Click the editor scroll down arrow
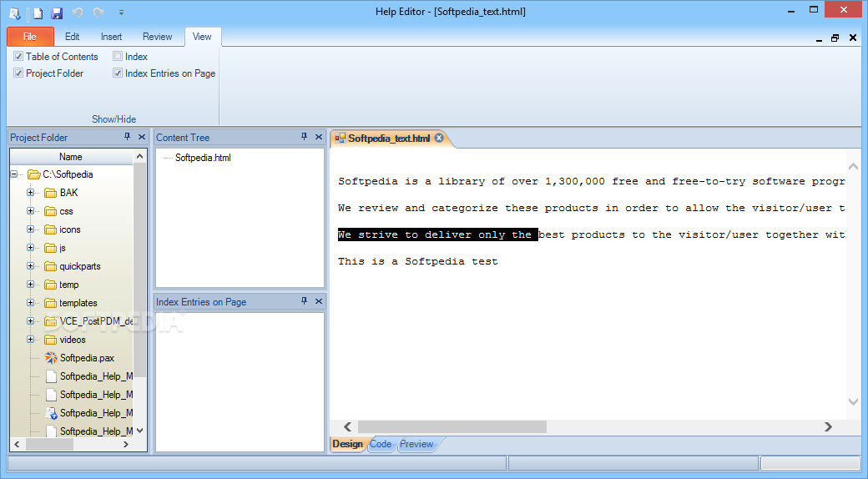Screen dimensions: 868x479 pyautogui.click(x=852, y=401)
